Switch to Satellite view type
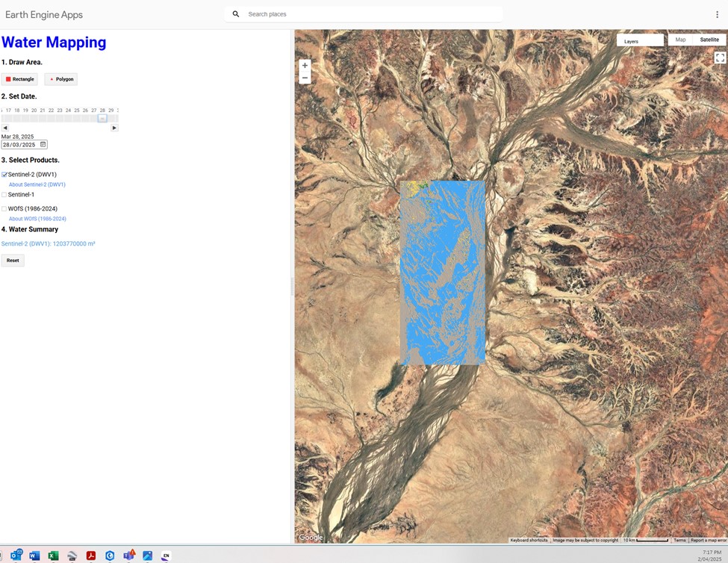The height and width of the screenshot is (563, 728). (x=709, y=40)
